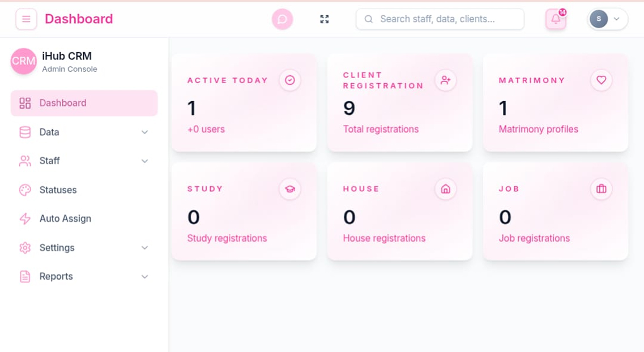Open the chat bubble icon in header
The height and width of the screenshot is (352, 644).
(x=282, y=19)
